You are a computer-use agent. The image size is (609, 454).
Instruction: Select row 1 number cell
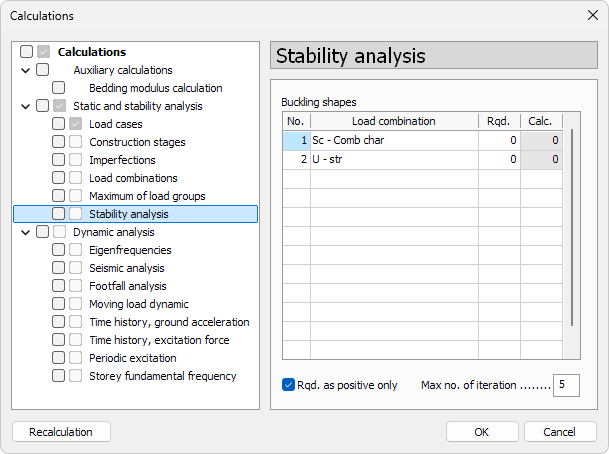pos(296,141)
